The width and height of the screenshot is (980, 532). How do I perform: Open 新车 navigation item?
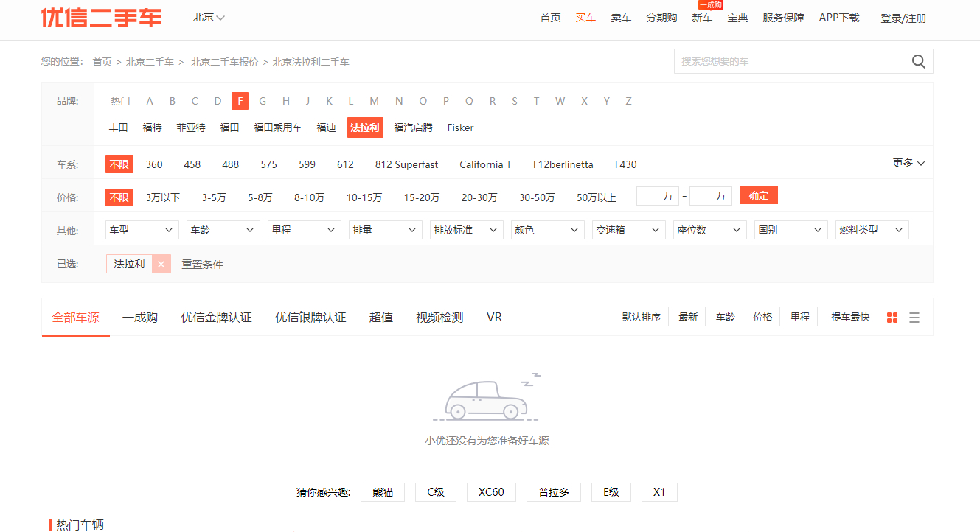(x=702, y=18)
